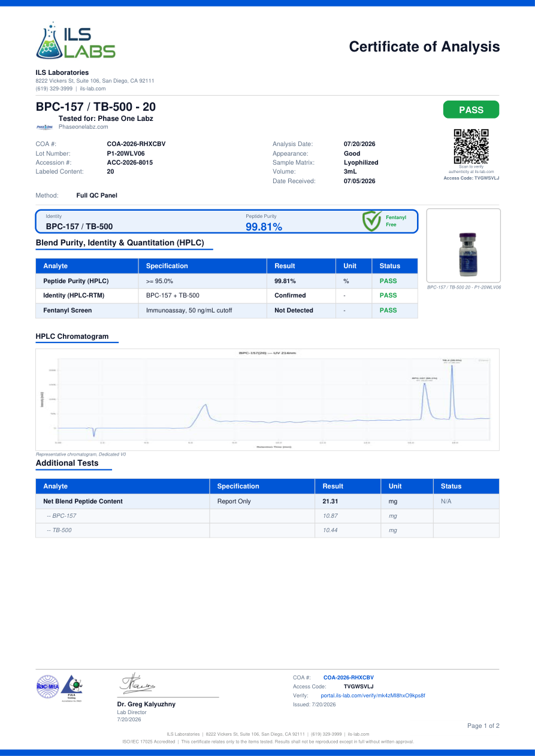Viewport: 535px width, 756px height.
Task: Click the COA-2026-RHXCBV link in footer
Action: click(x=348, y=678)
